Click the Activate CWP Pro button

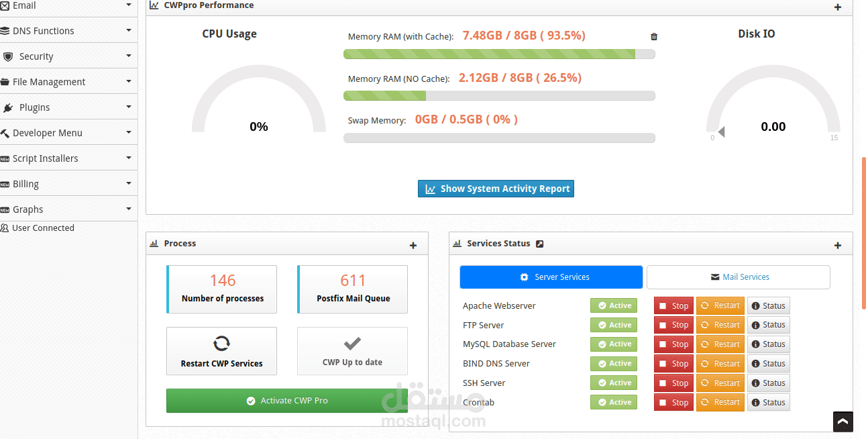(x=287, y=401)
